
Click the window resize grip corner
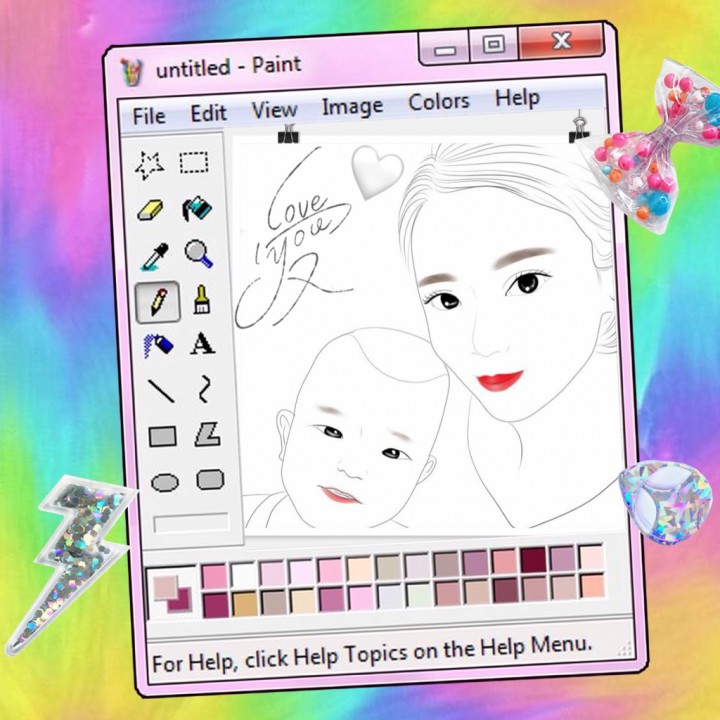click(x=624, y=649)
